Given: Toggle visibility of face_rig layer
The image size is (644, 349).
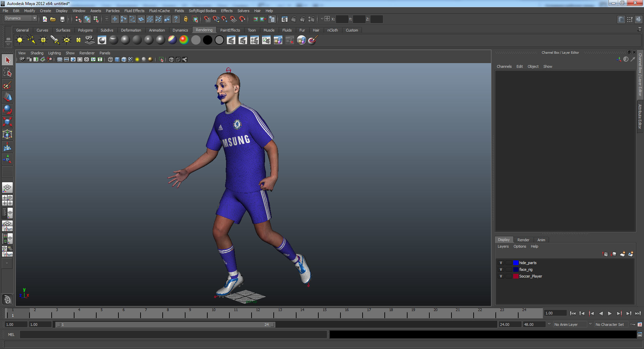Looking at the screenshot, I should 501,269.
